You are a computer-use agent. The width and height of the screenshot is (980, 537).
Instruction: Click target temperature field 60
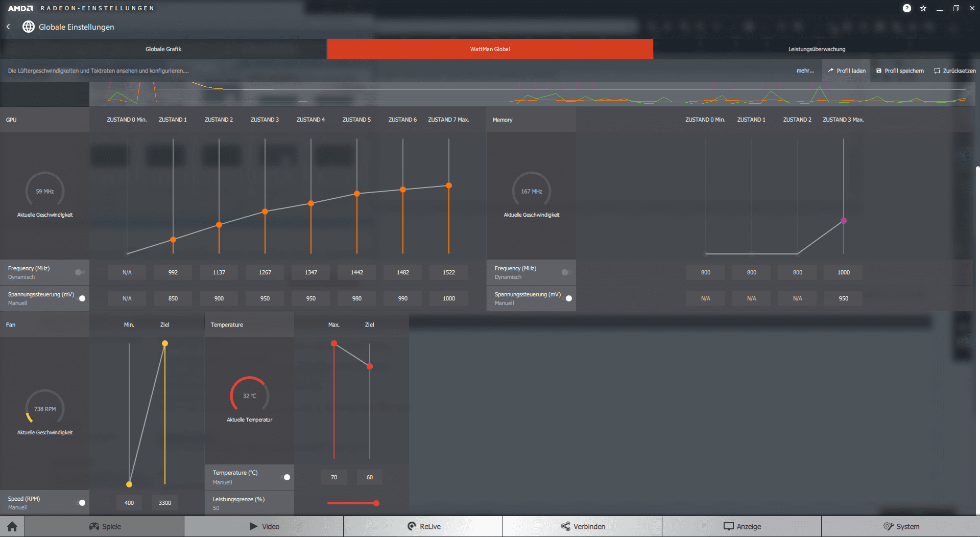[370, 477]
